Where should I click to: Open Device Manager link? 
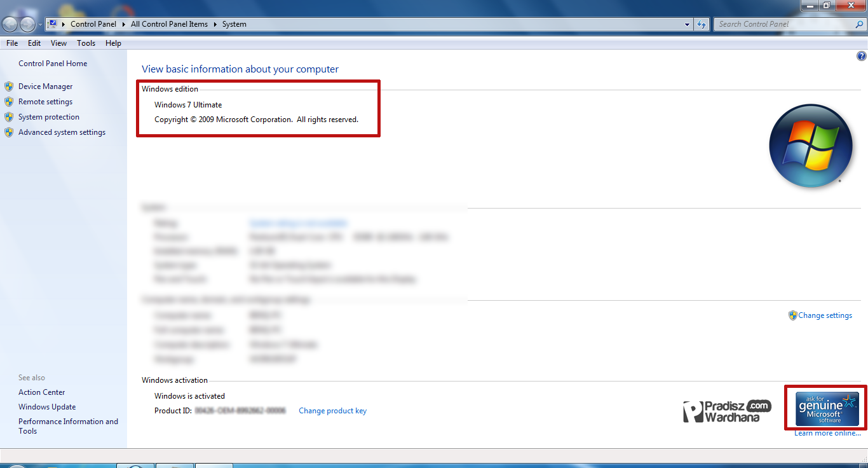(x=46, y=86)
